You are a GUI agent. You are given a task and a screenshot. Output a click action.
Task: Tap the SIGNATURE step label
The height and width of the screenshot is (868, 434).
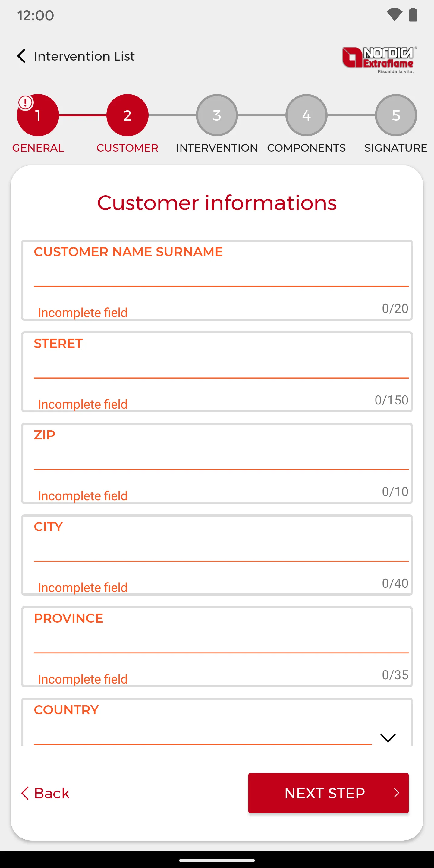click(x=396, y=148)
